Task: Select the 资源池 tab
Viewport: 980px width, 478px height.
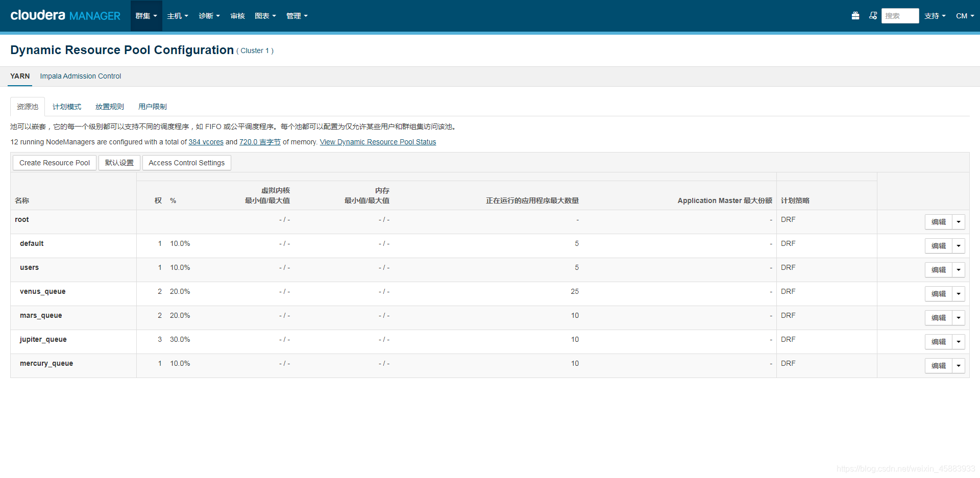Action: (28, 107)
